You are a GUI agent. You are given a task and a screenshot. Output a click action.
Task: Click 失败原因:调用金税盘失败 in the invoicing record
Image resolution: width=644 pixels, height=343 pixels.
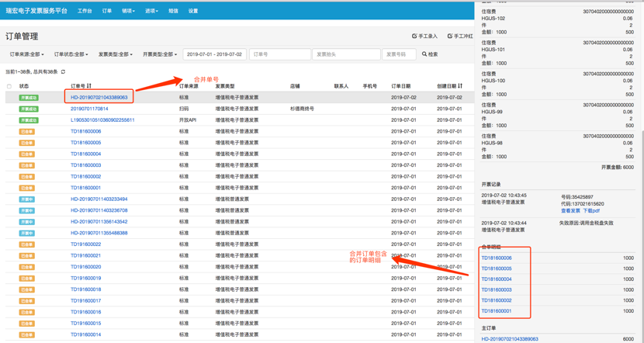pos(586,223)
